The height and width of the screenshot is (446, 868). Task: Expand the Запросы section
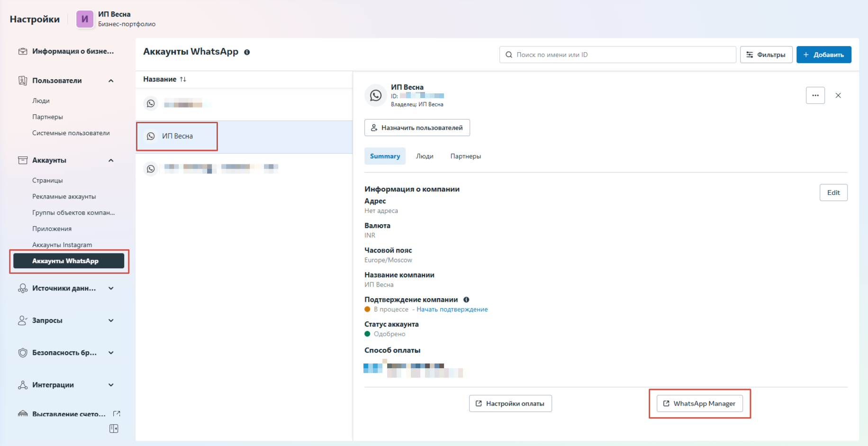coord(111,320)
